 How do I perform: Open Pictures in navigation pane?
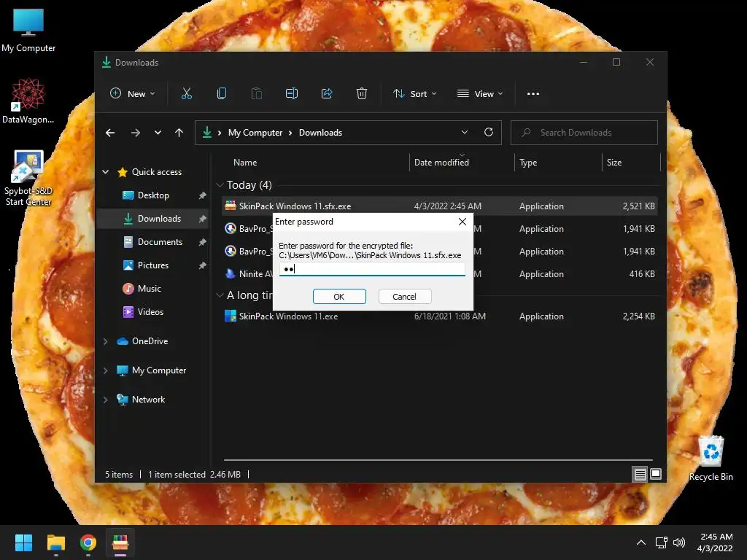[153, 265]
